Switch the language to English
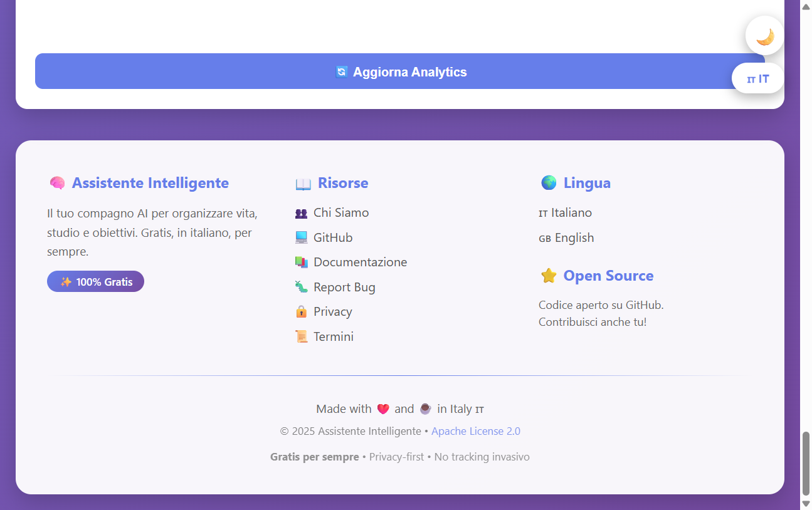 [x=566, y=237]
